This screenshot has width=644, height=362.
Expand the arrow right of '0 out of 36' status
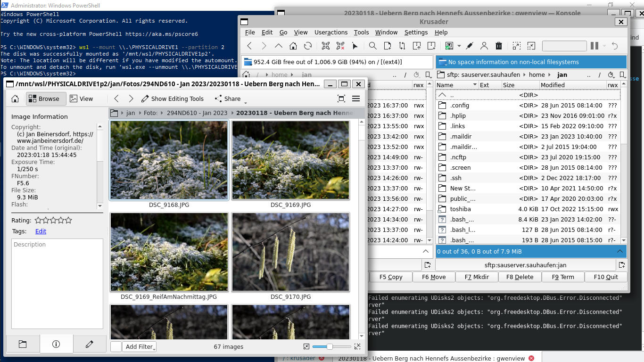click(x=620, y=251)
